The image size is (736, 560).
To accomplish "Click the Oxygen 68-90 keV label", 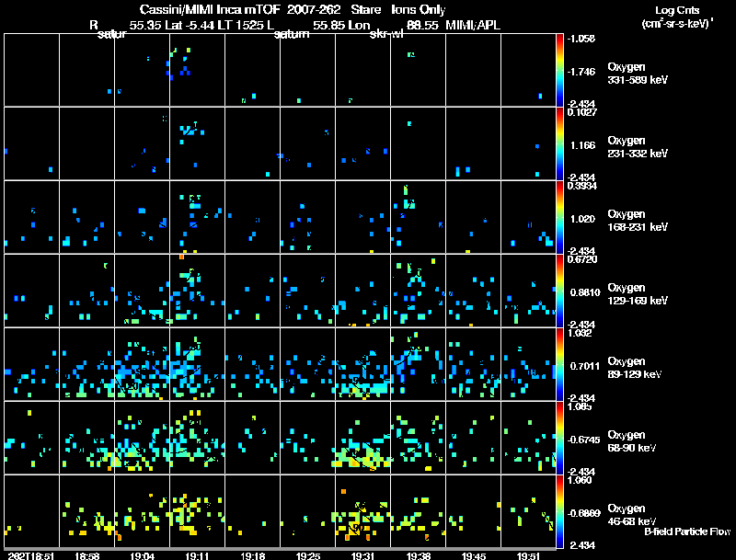I will point(632,441).
